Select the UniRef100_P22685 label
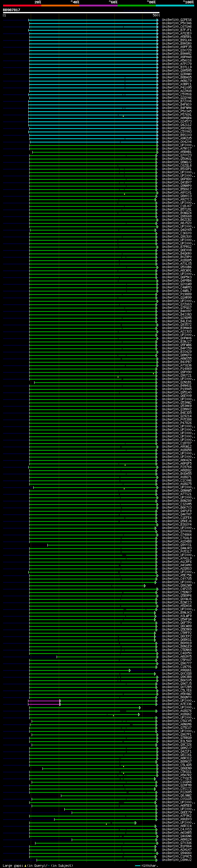Image resolution: width=197 pixels, height=868 pixels. pyautogui.click(x=176, y=792)
